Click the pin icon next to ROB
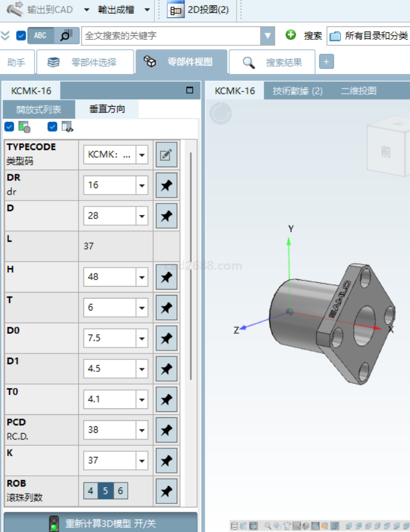 167,491
